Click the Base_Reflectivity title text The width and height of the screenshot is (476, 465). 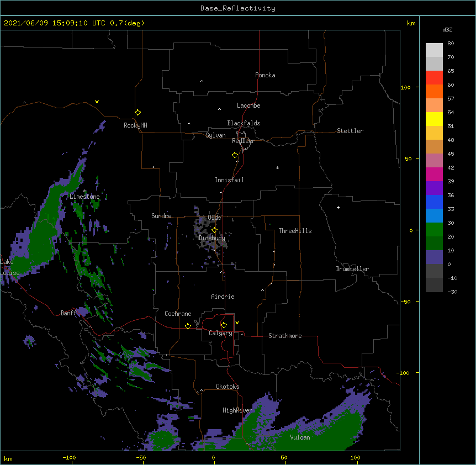coord(238,8)
